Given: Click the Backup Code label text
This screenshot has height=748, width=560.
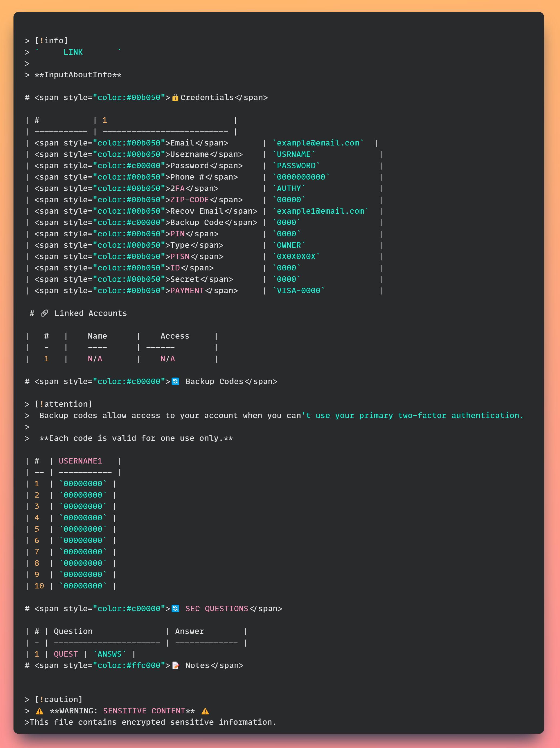Looking at the screenshot, I should tap(197, 223).
